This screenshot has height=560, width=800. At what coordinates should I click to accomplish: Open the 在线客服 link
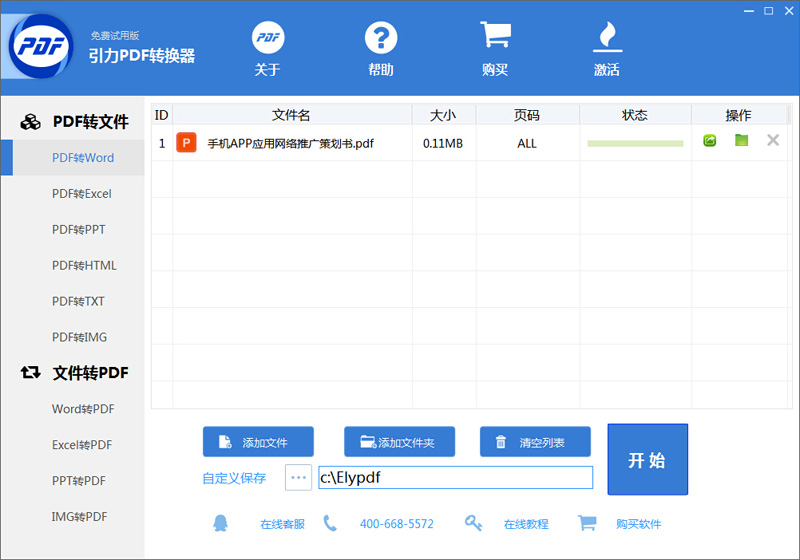click(x=282, y=524)
